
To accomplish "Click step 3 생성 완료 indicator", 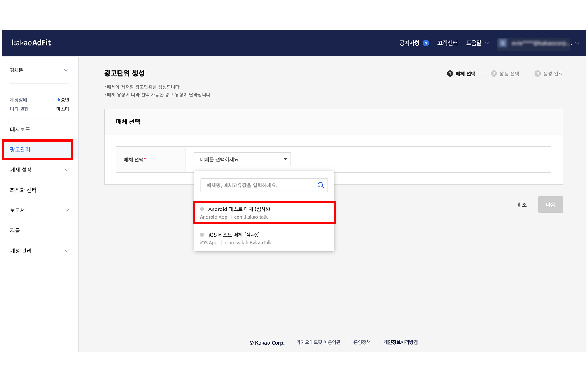I will click(x=549, y=74).
